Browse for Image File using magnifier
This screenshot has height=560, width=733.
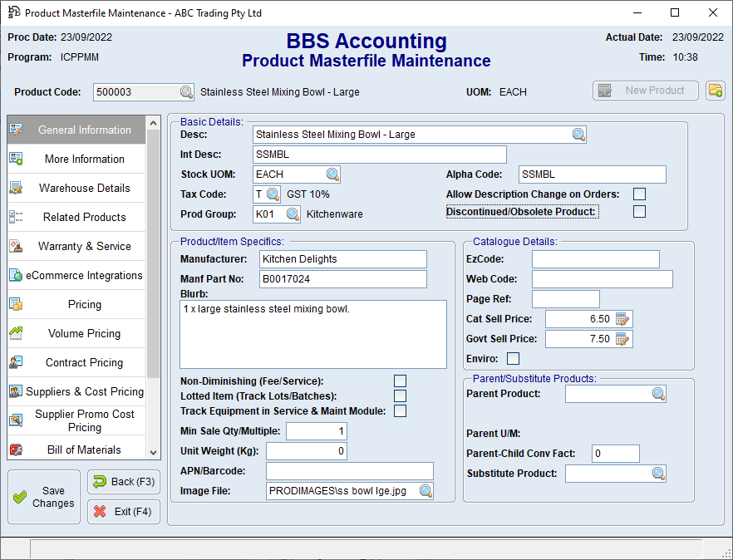426,491
